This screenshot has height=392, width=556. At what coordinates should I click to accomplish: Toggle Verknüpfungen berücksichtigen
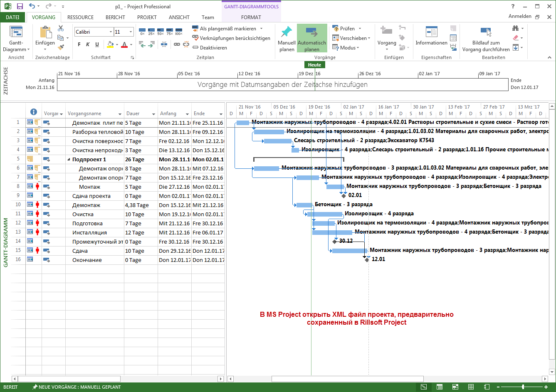pyautogui.click(x=231, y=38)
